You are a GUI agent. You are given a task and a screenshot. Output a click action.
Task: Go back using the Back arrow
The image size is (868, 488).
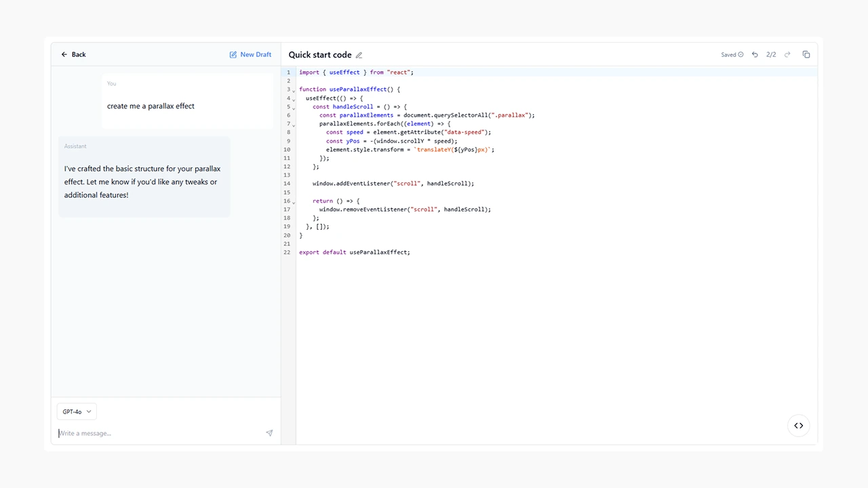[73, 54]
